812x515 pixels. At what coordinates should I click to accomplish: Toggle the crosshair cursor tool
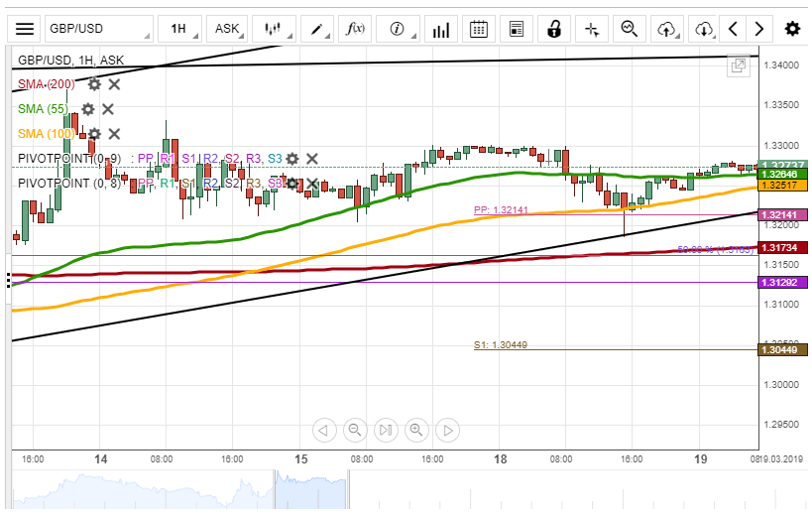point(593,29)
